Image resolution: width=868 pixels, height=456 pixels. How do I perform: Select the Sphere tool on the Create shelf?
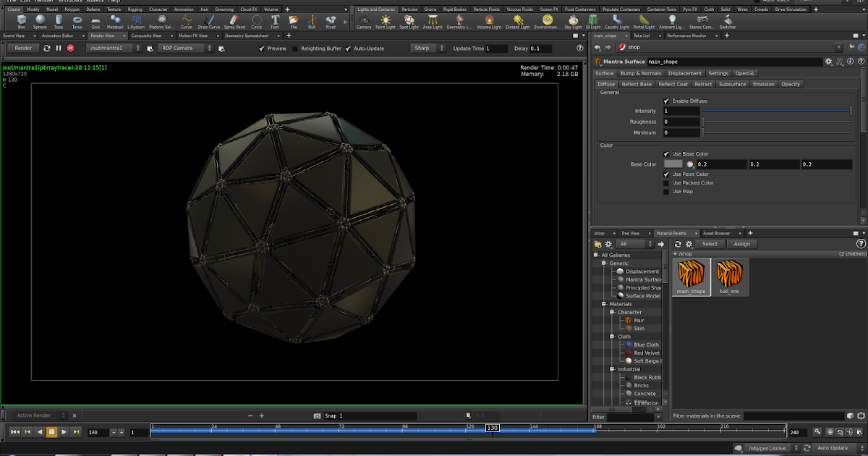point(39,21)
